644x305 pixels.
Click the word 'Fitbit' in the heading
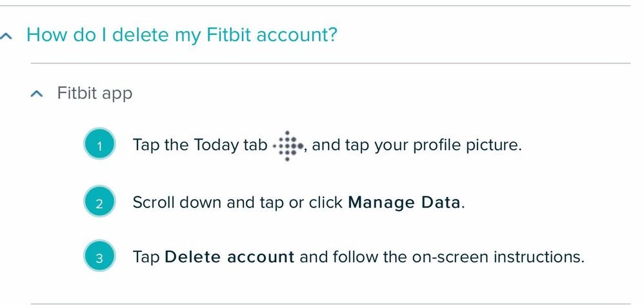pyautogui.click(x=229, y=34)
